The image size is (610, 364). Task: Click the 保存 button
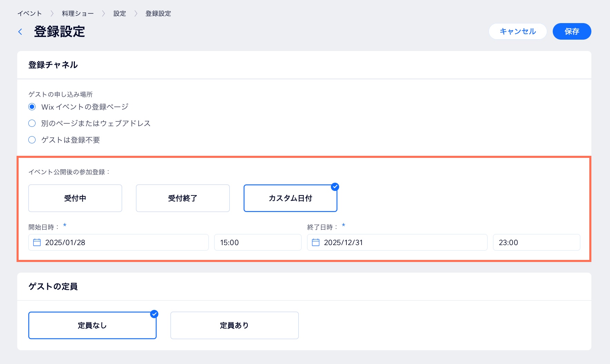coord(572,31)
